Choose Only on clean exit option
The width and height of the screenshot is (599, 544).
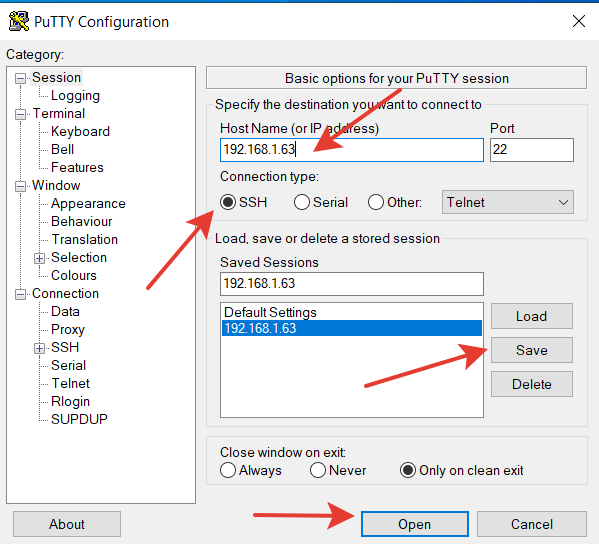(408, 470)
